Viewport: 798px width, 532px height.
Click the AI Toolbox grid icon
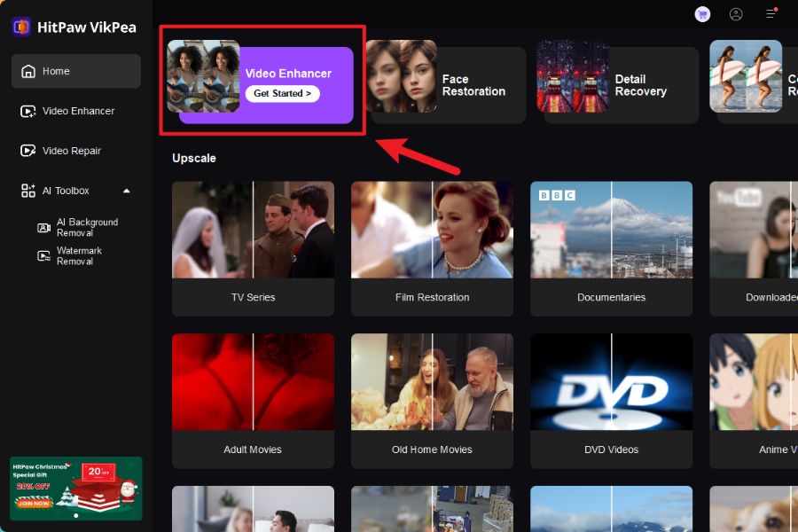[28, 191]
